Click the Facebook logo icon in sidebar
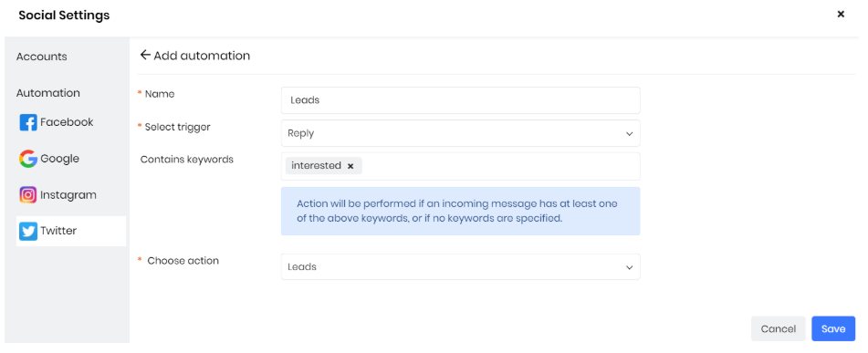The image size is (868, 353). [28, 122]
